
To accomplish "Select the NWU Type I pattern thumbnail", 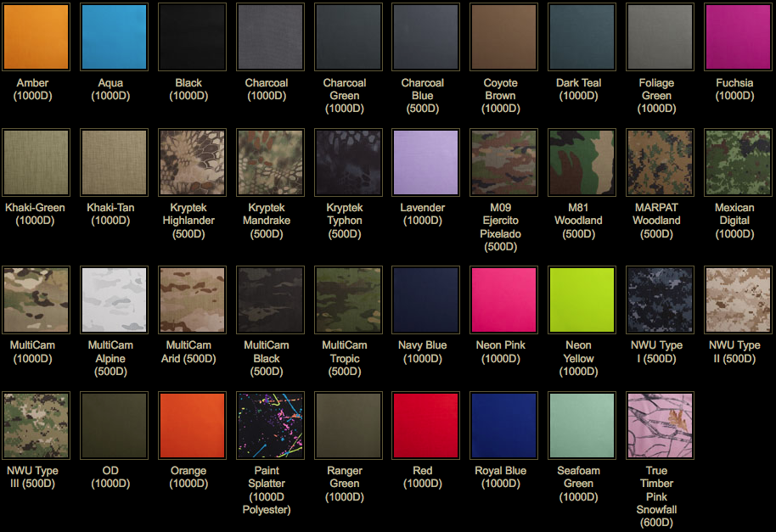I will tap(660, 300).
